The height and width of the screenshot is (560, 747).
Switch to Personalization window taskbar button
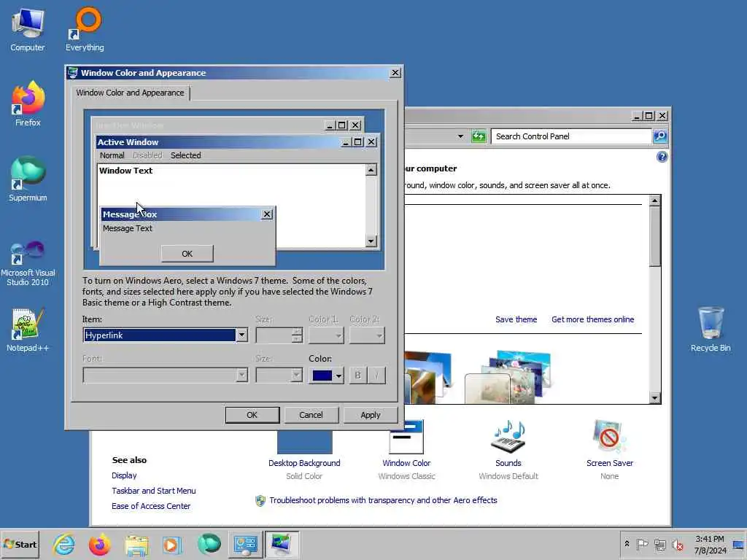click(282, 545)
